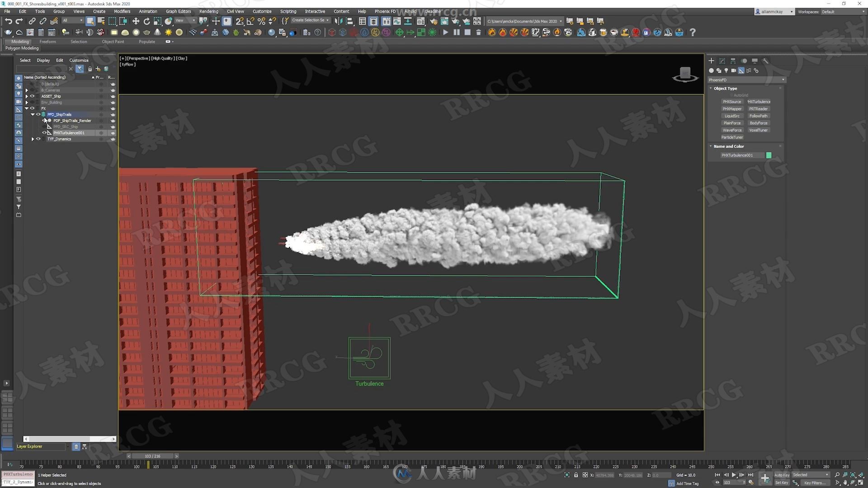Click the Key Filters button
The height and width of the screenshot is (488, 868).
pyautogui.click(x=815, y=483)
